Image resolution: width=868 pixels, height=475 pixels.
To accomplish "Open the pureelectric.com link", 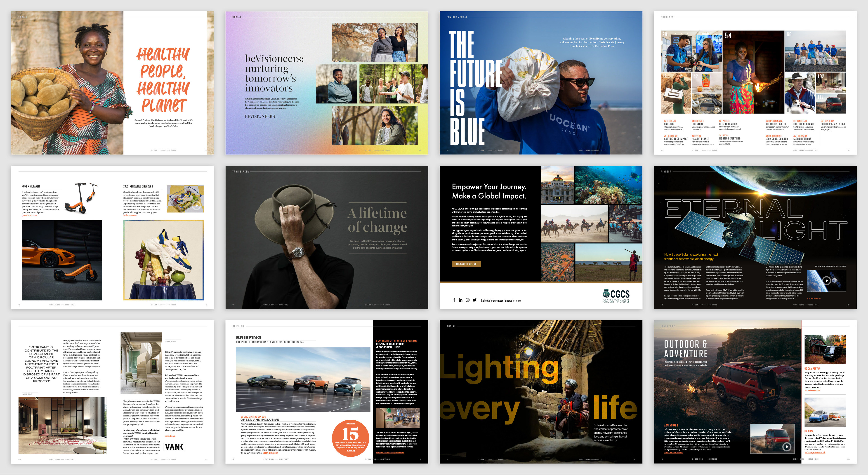I will [x=29, y=215].
